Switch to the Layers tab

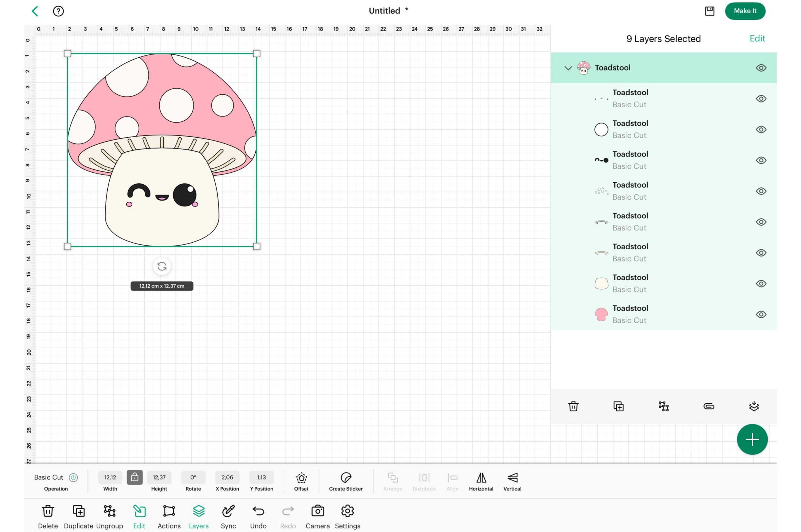point(199,511)
